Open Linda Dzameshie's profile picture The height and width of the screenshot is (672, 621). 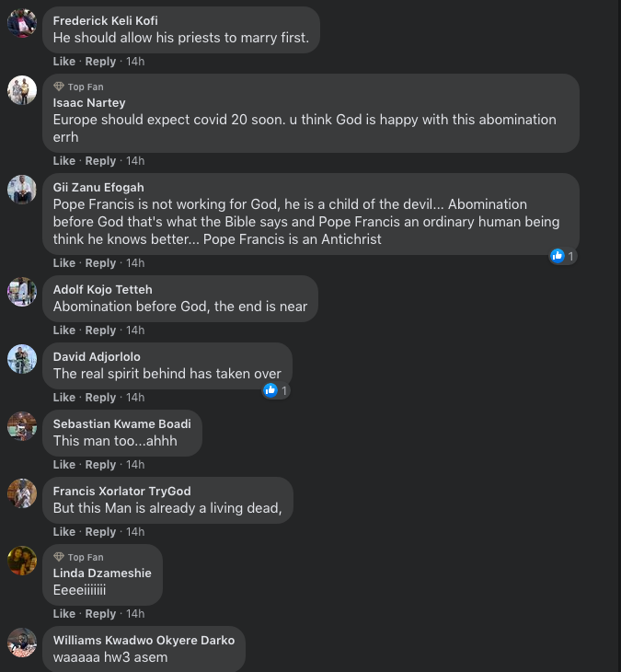pyautogui.click(x=22, y=561)
